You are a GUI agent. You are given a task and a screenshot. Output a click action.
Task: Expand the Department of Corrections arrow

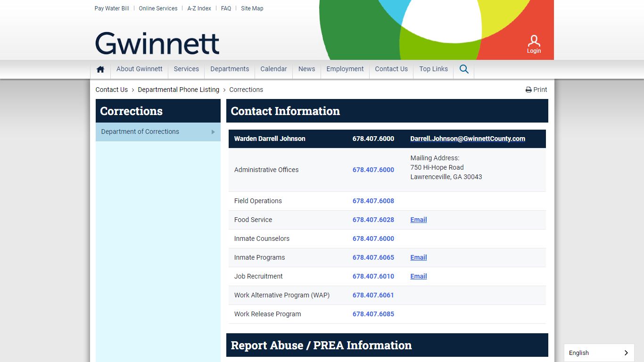pos(213,132)
